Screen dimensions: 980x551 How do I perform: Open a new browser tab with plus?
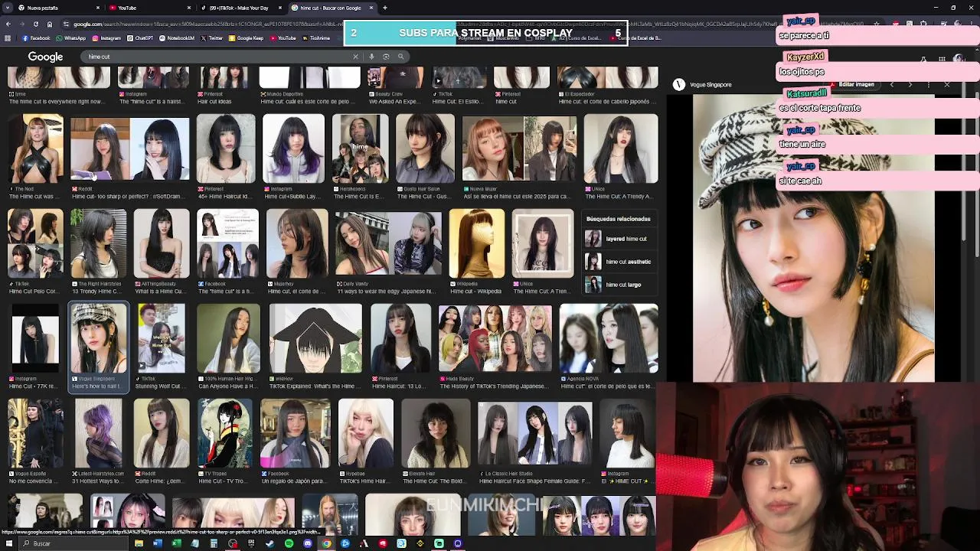pyautogui.click(x=385, y=8)
